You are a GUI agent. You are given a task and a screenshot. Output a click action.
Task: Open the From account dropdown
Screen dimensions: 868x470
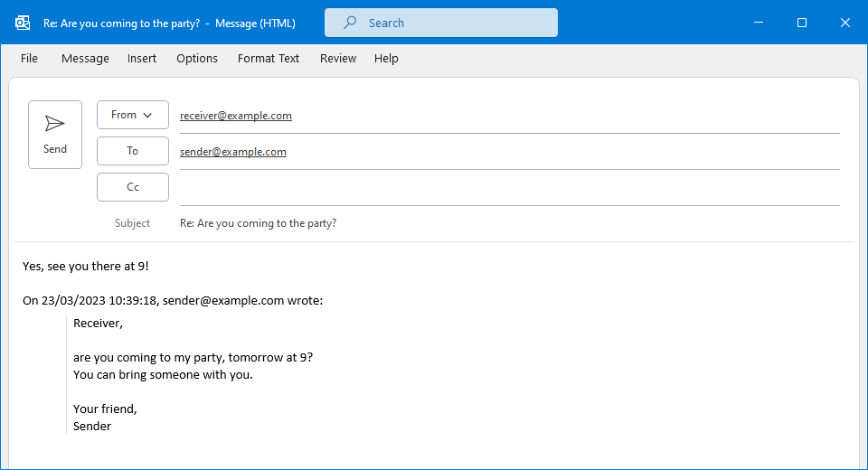point(133,115)
